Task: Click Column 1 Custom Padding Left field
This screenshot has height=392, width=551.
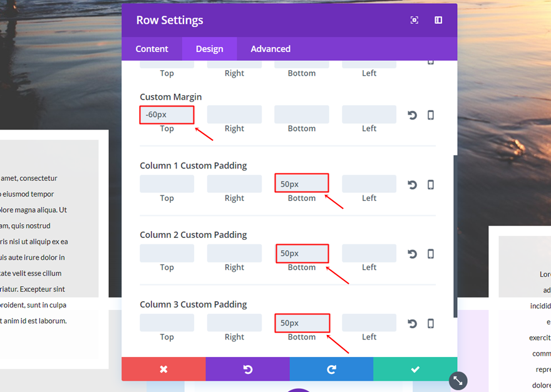Action: coord(369,184)
